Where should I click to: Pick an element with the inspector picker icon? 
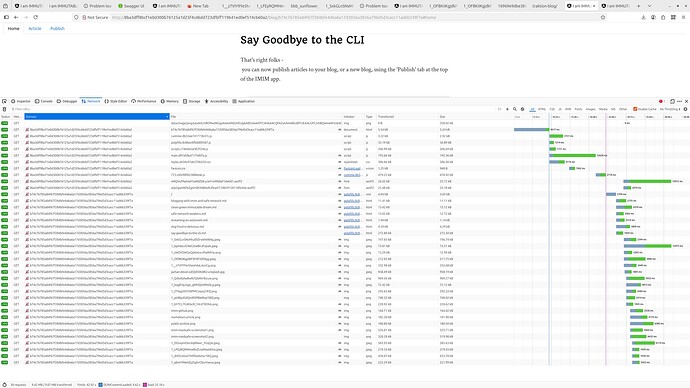tap(4, 101)
